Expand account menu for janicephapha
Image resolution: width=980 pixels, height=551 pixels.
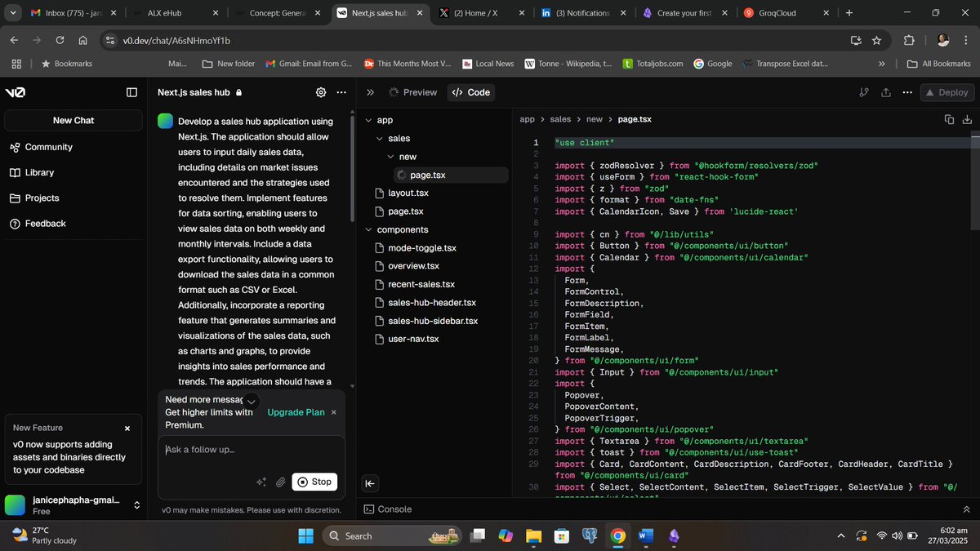click(x=136, y=505)
